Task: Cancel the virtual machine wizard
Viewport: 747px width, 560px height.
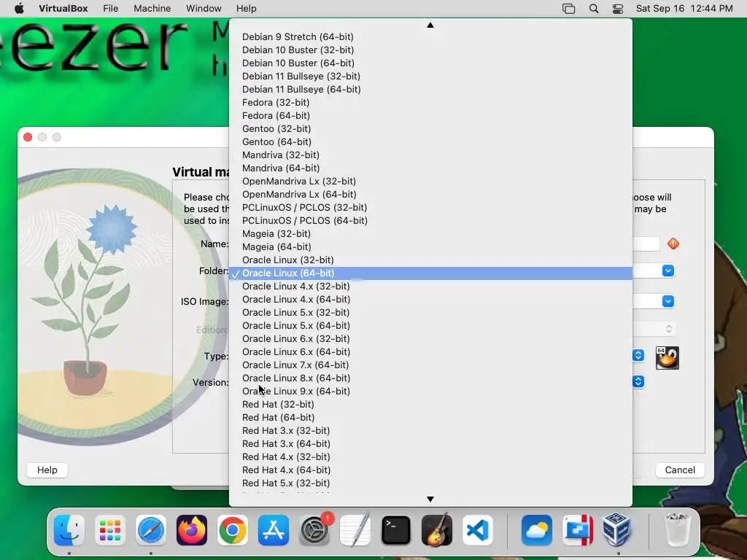Action: point(680,470)
